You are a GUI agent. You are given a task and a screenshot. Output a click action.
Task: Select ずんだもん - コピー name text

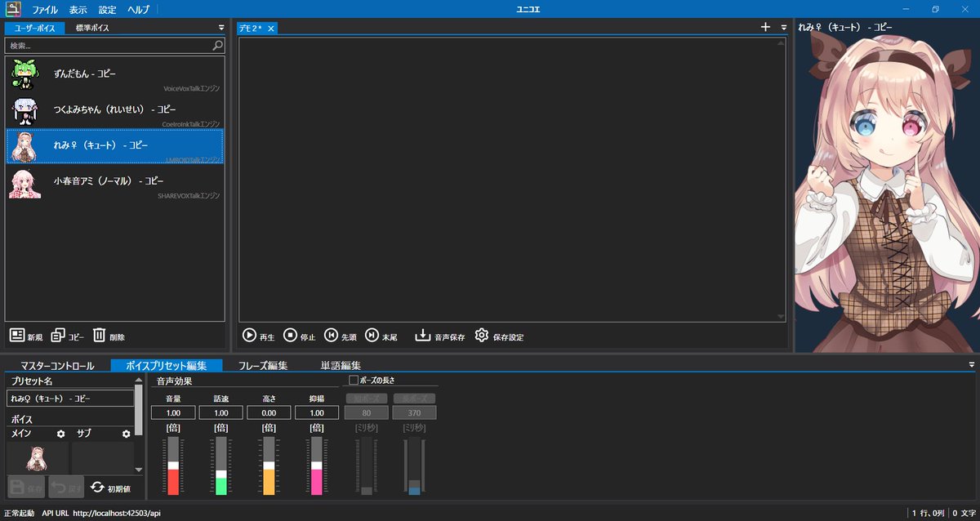84,73
